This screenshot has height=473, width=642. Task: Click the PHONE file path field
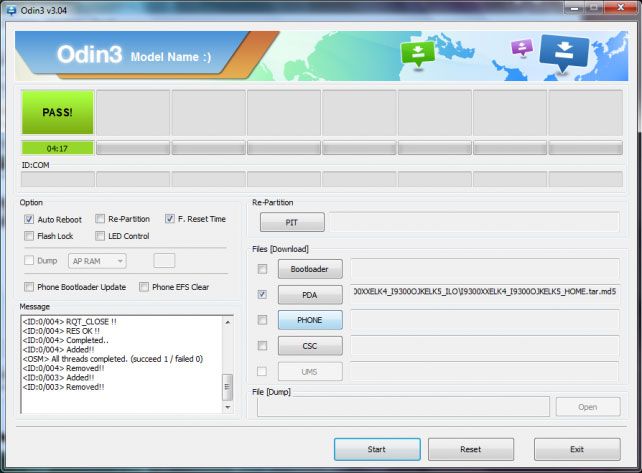485,320
